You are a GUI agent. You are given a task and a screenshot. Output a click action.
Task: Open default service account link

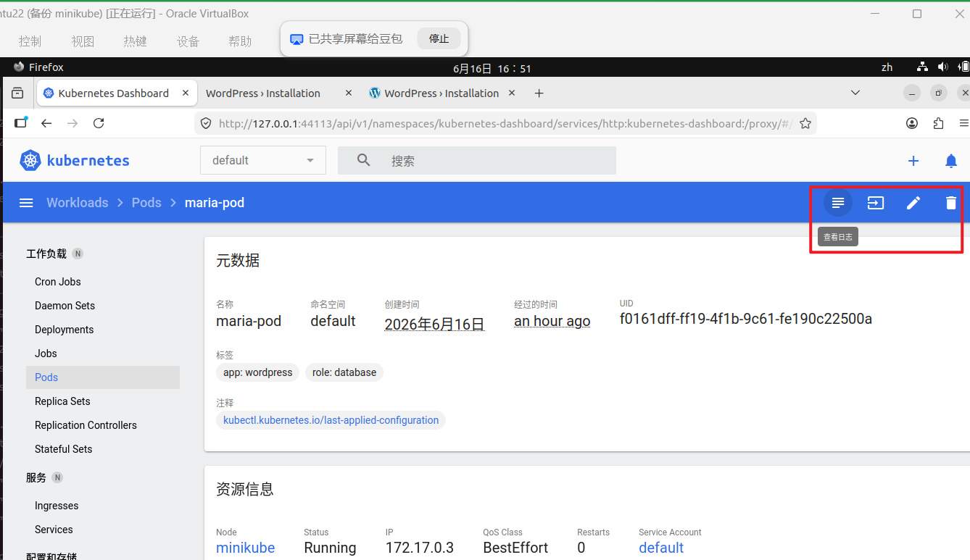[x=661, y=548]
